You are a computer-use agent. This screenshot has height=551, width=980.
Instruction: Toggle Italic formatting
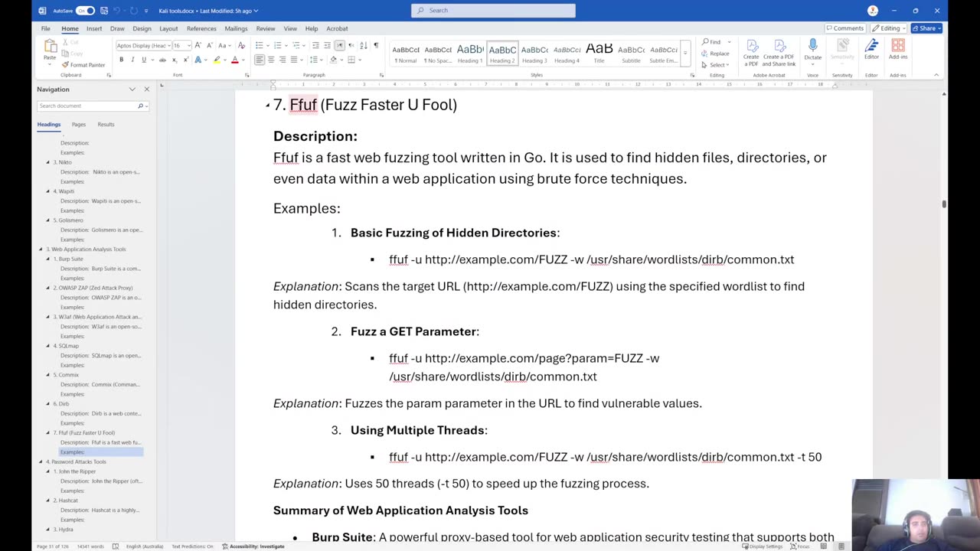tap(132, 60)
